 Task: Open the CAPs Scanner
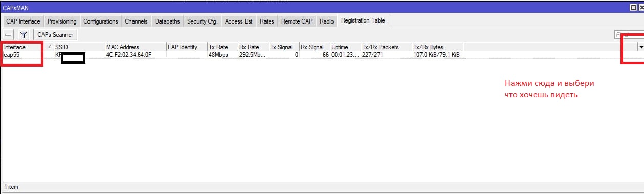point(55,35)
